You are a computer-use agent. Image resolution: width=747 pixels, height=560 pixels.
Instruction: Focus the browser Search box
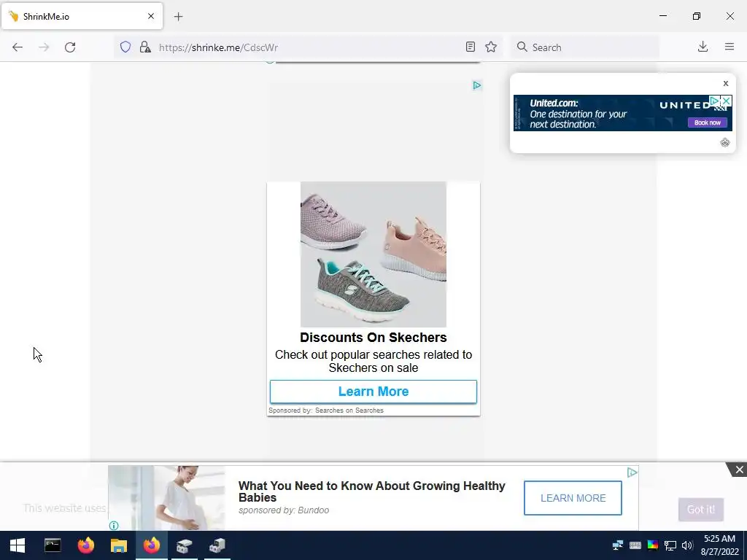[585, 47]
